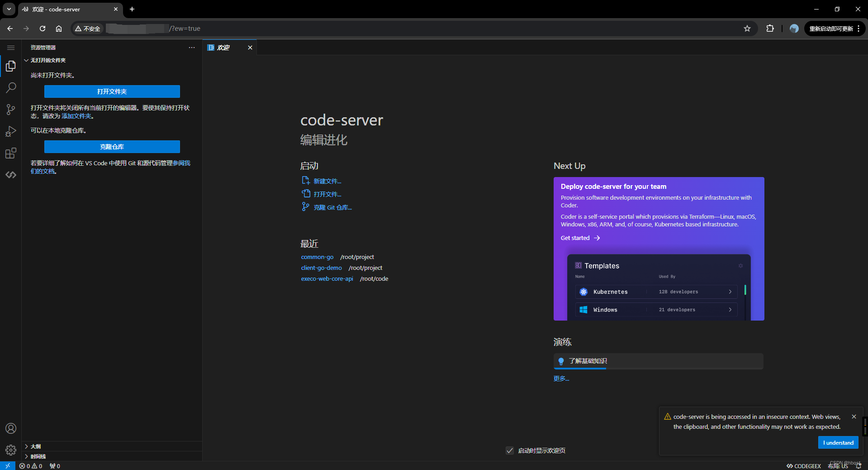Click 布局: US keyboard layout status item
Viewport: 868px width, 470px height.
click(838, 466)
